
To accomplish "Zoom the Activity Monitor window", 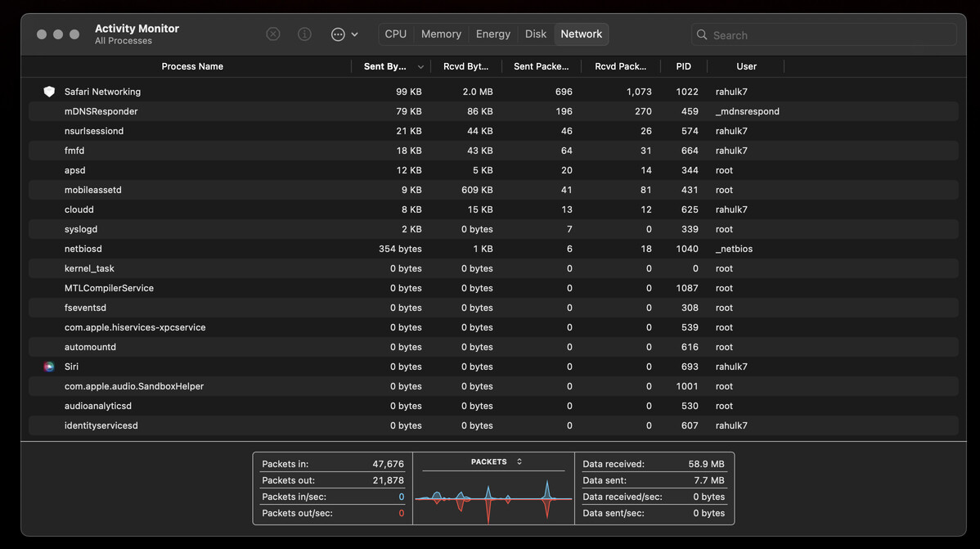I will 74,34.
